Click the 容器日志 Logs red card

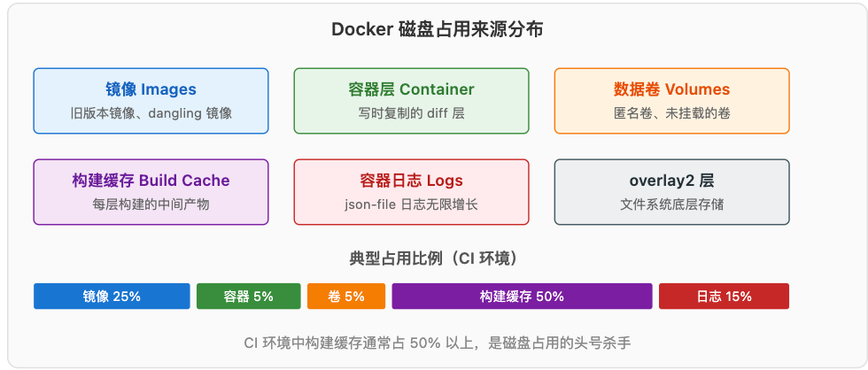(411, 192)
